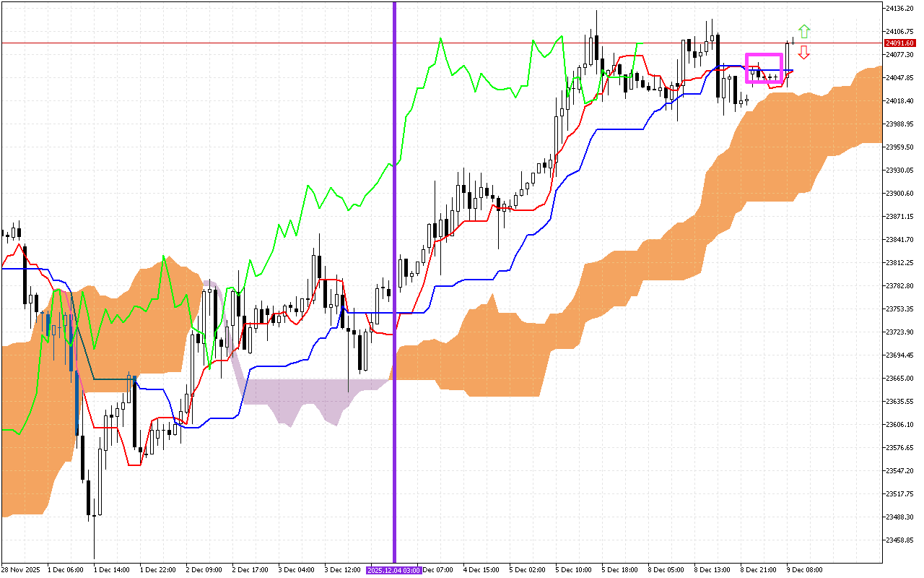Click the 5 Dec 10:00 time axis label
This screenshot has width=924, height=578.
[x=573, y=570]
